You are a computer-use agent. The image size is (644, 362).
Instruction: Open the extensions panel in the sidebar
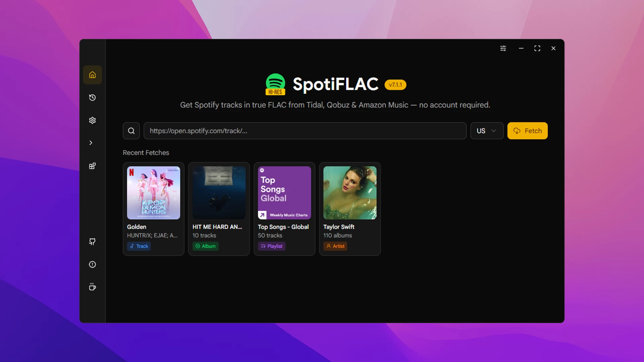[x=92, y=166]
